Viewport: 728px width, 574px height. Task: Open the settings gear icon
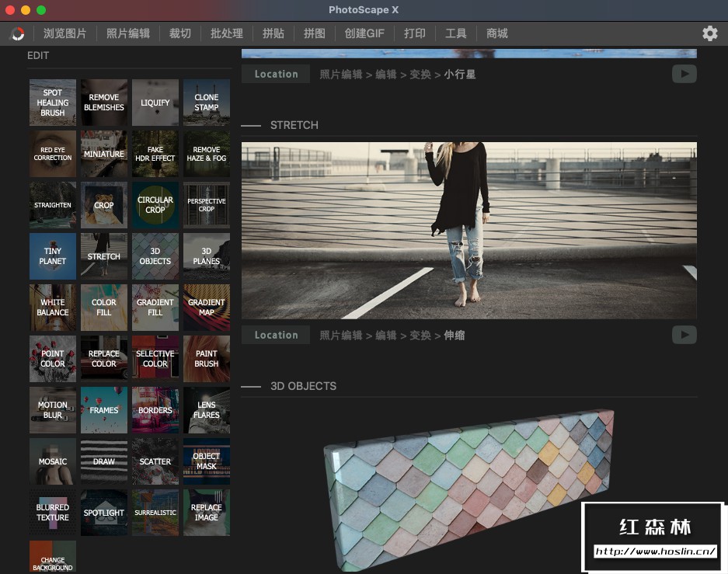click(709, 33)
